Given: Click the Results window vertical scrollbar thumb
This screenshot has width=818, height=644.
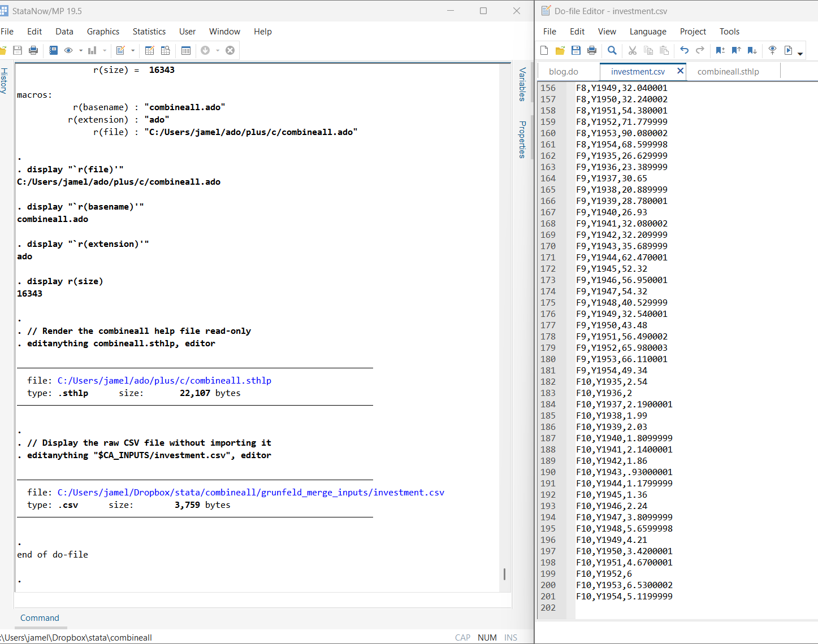Looking at the screenshot, I should pyautogui.click(x=504, y=574).
